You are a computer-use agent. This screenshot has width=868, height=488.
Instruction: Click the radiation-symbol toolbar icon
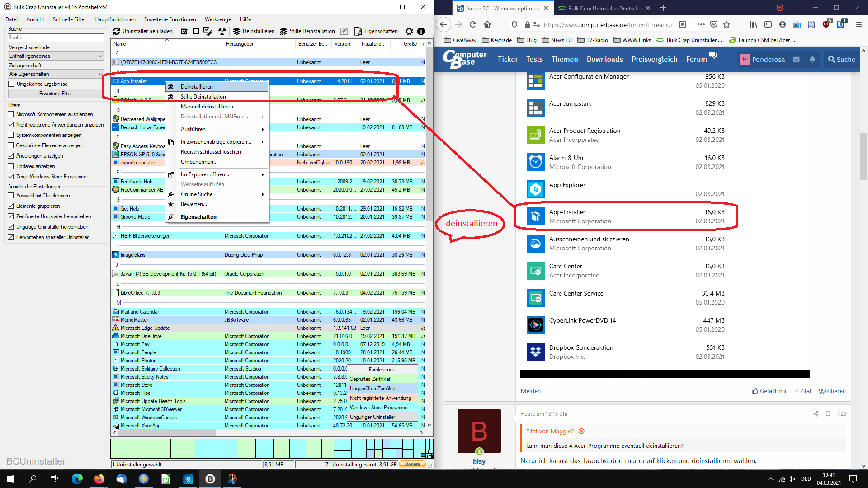[x=222, y=31]
